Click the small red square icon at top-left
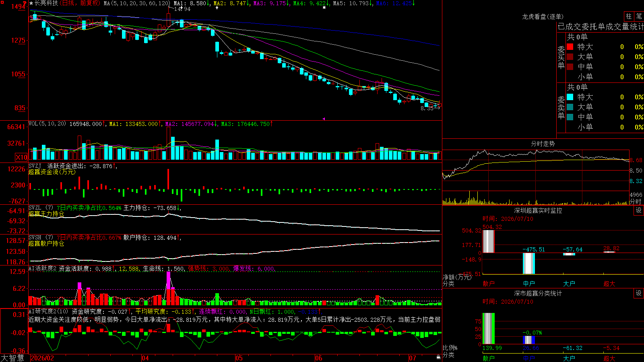This screenshot has height=362, width=644. click(x=2, y=2)
